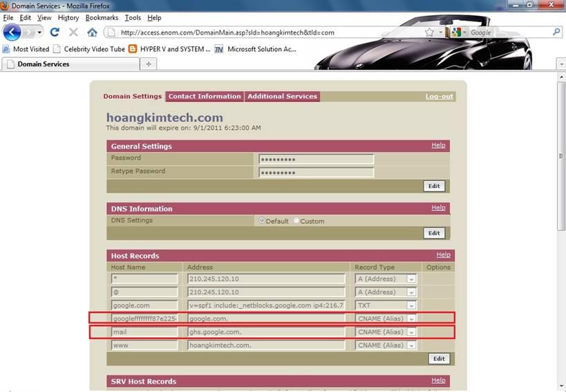Open Help for SRV Host Records
Image resolution: width=566 pixels, height=392 pixels.
tap(438, 380)
